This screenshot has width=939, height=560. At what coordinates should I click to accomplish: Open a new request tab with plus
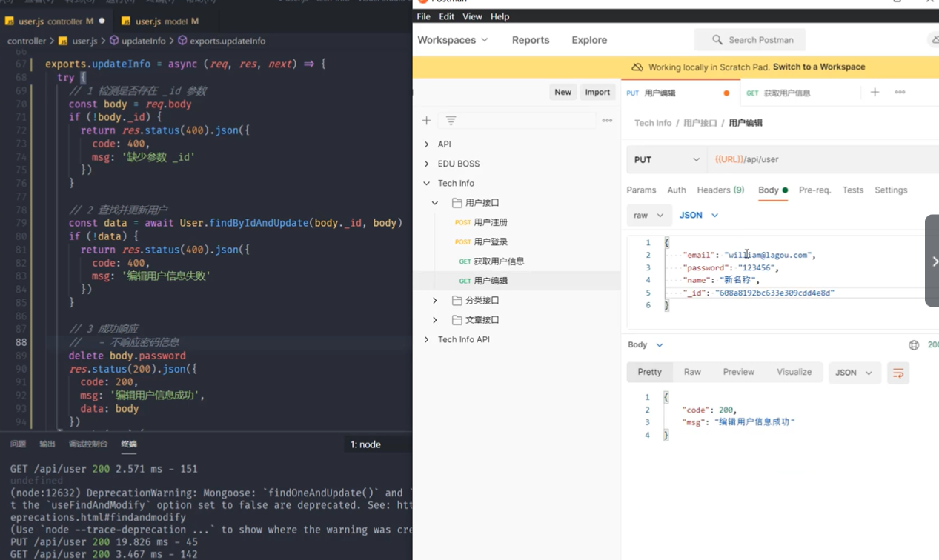(875, 92)
